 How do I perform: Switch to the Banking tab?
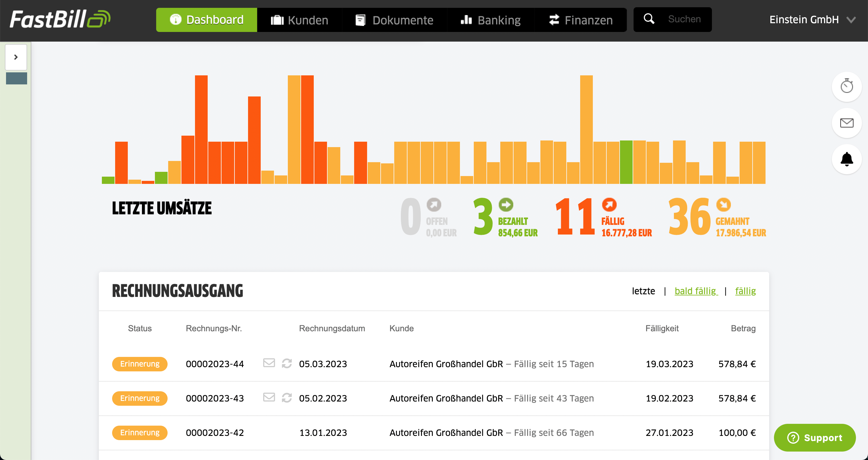coord(490,20)
